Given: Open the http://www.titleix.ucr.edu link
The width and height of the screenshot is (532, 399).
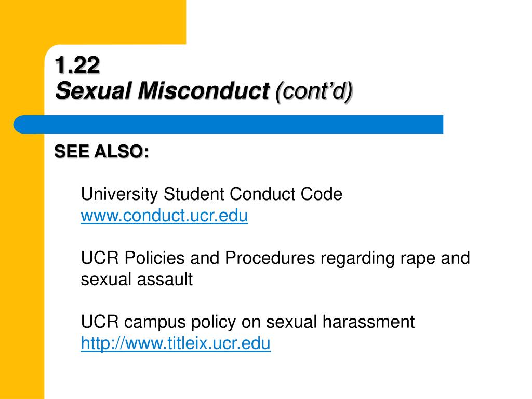Looking at the screenshot, I should click(176, 343).
